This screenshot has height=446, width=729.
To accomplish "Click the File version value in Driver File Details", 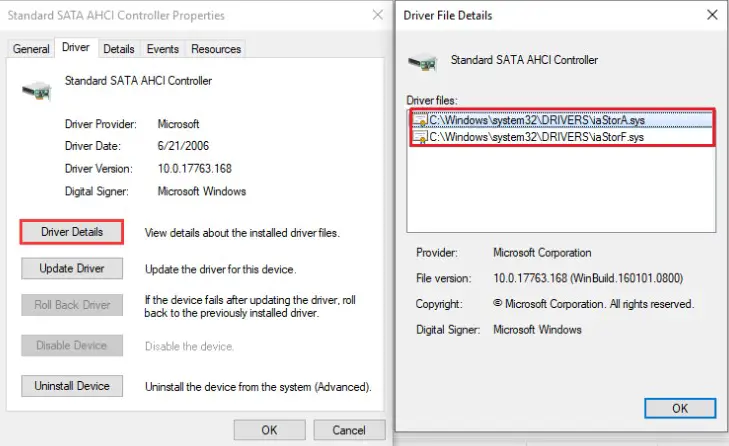I will point(588,278).
